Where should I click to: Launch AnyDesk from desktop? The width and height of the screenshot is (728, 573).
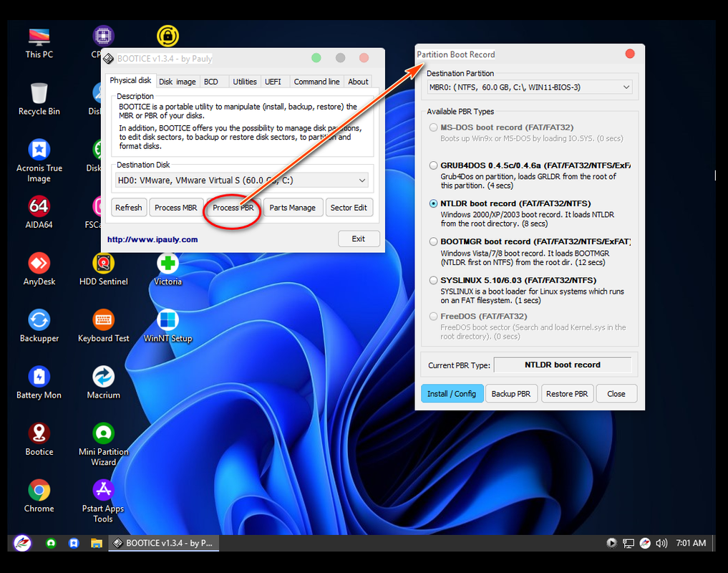click(39, 269)
